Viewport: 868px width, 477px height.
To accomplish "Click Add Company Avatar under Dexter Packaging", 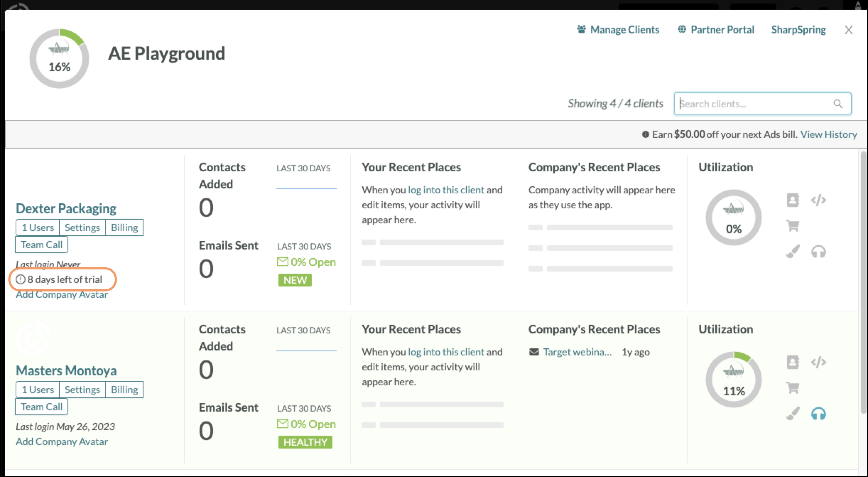I will [x=62, y=295].
